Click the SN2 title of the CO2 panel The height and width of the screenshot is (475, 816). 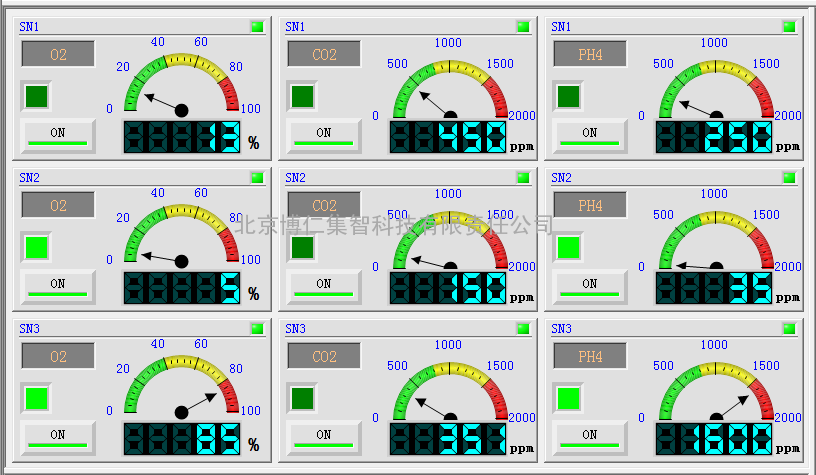(295, 177)
